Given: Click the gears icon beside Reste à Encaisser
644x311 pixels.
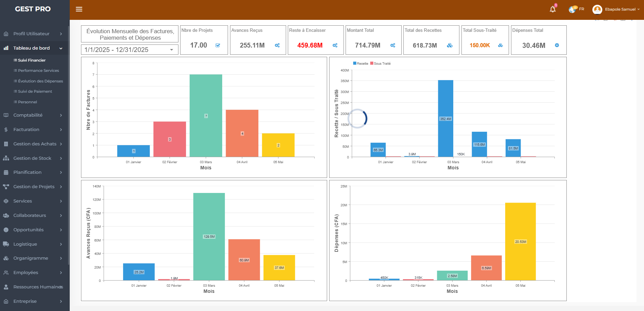Looking at the screenshot, I should coord(335,45).
